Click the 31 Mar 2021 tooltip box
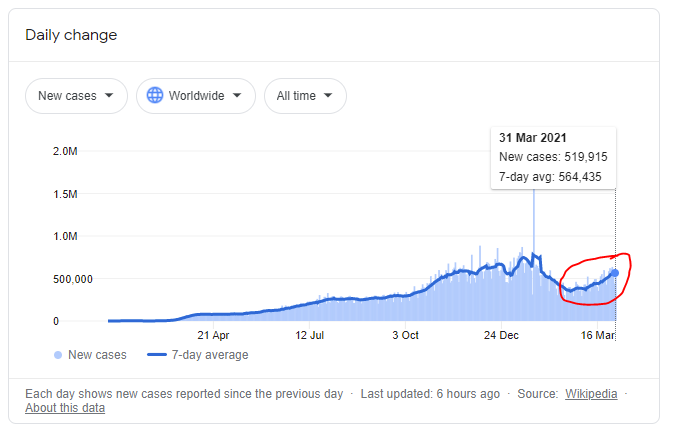Image resolution: width=674 pixels, height=430 pixels. click(x=553, y=157)
